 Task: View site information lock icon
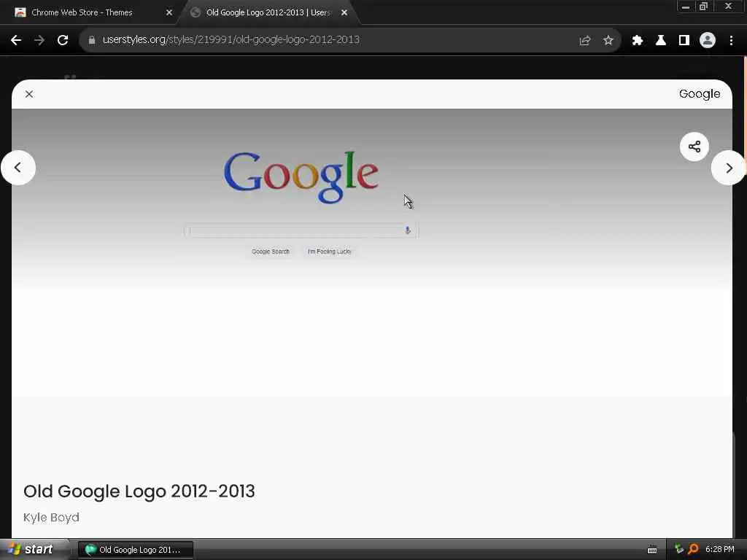click(92, 40)
